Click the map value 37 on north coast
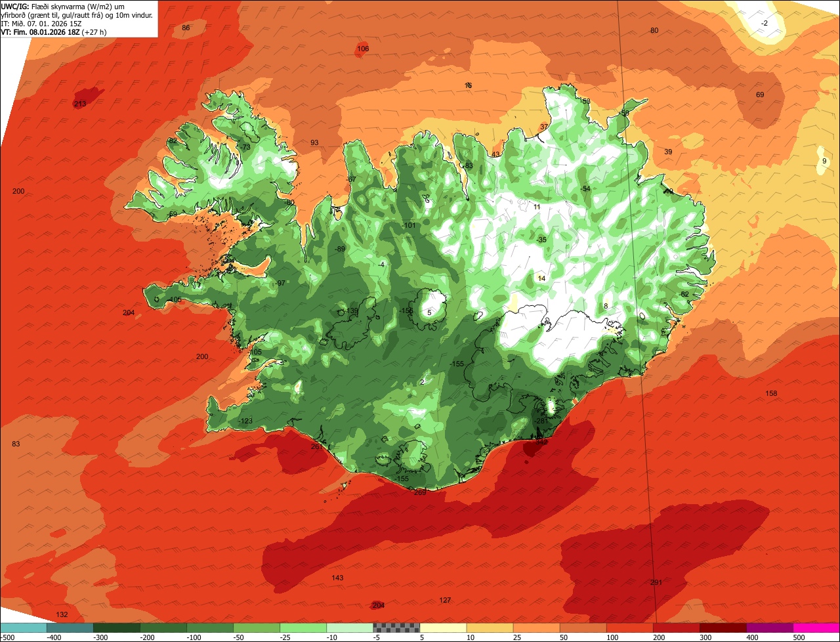The height and width of the screenshot is (642, 840). tap(543, 127)
